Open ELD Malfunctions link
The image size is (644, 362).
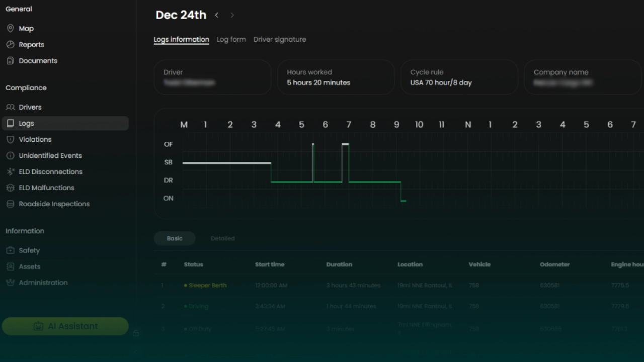tap(46, 188)
